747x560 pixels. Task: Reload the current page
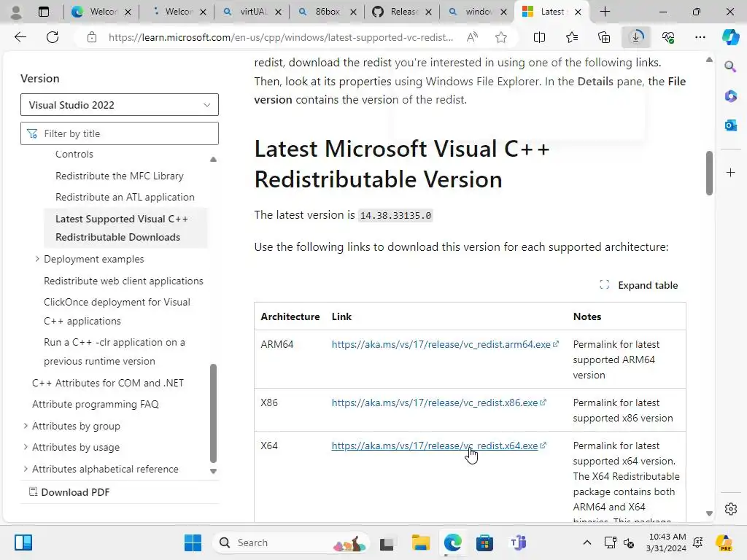tap(53, 37)
